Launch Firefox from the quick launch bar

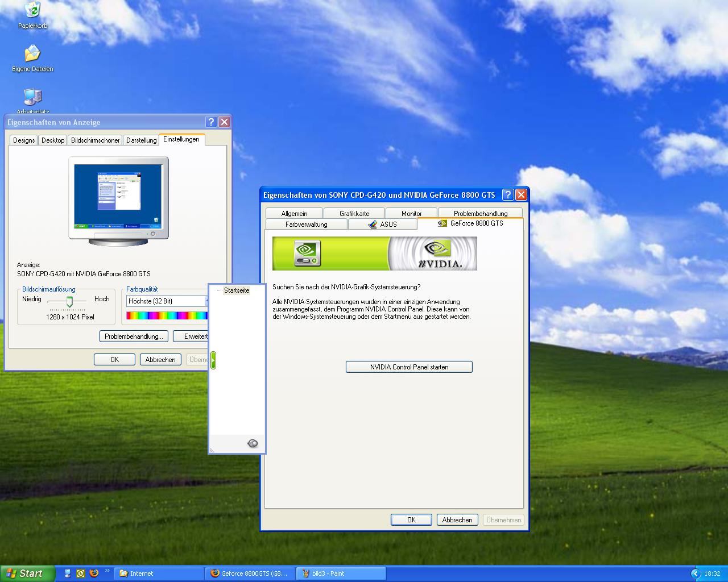94,573
